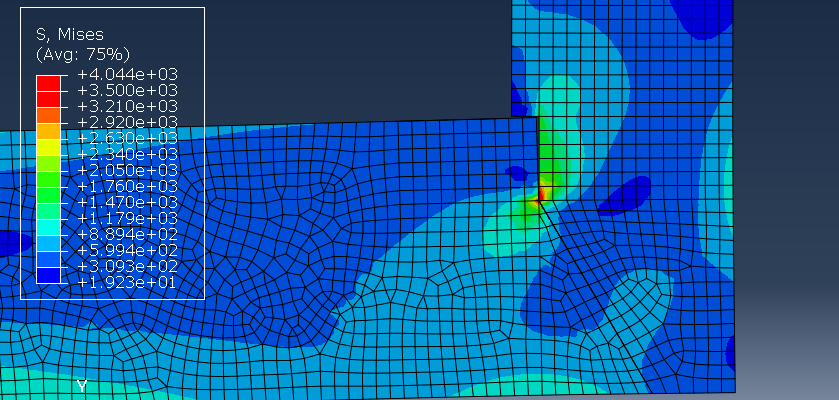Pick the darkest blue band above +1.923e+01
This screenshot has height=400, width=839.
tap(48, 275)
